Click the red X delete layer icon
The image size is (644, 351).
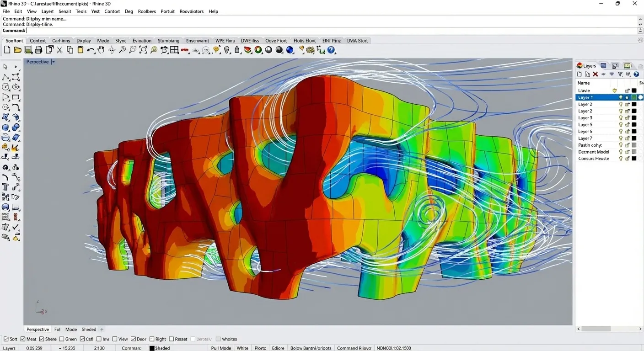(x=595, y=74)
